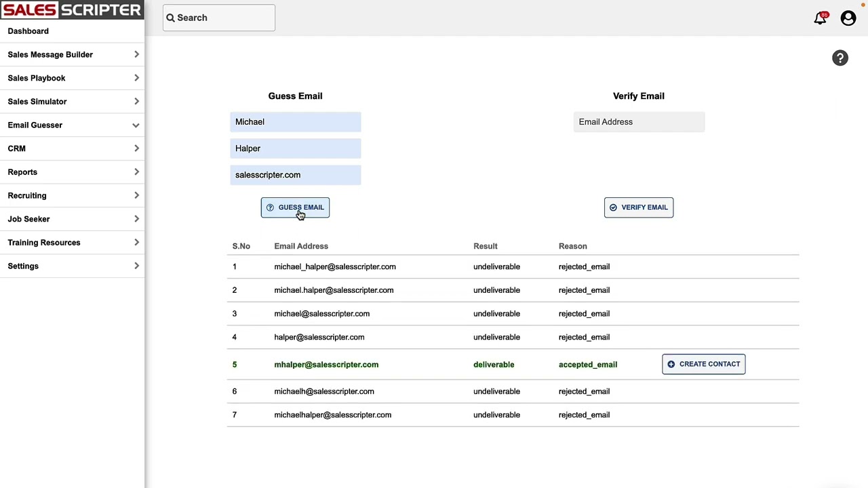Click the deliverable result in row 5
868x488 pixels.
494,365
